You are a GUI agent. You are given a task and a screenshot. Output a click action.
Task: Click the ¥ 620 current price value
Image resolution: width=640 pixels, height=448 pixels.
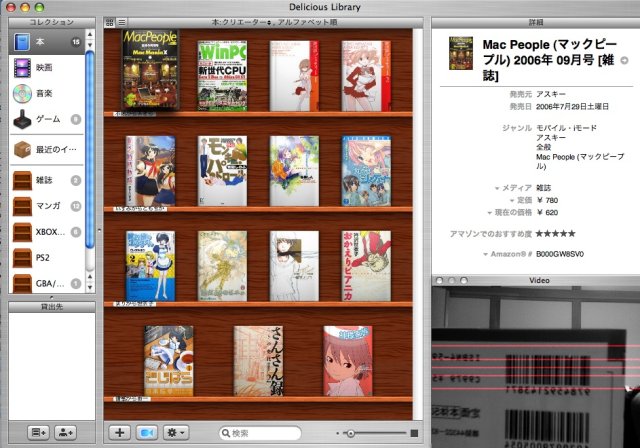point(547,213)
